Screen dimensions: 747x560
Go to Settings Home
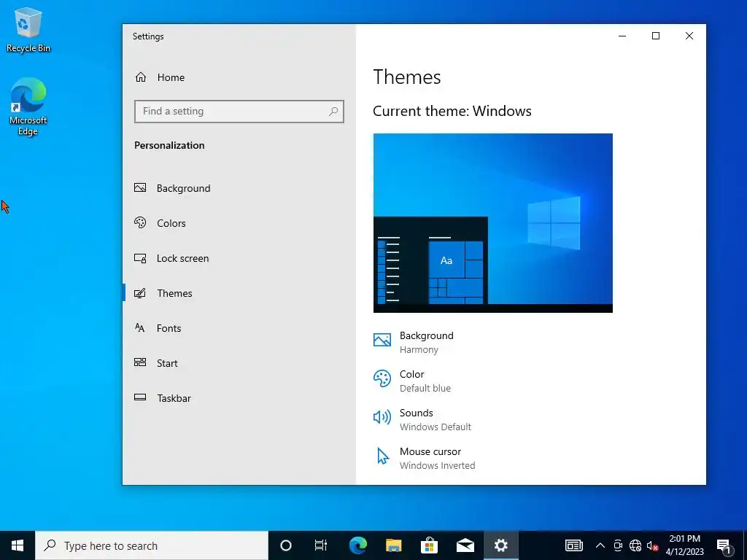[239, 77]
